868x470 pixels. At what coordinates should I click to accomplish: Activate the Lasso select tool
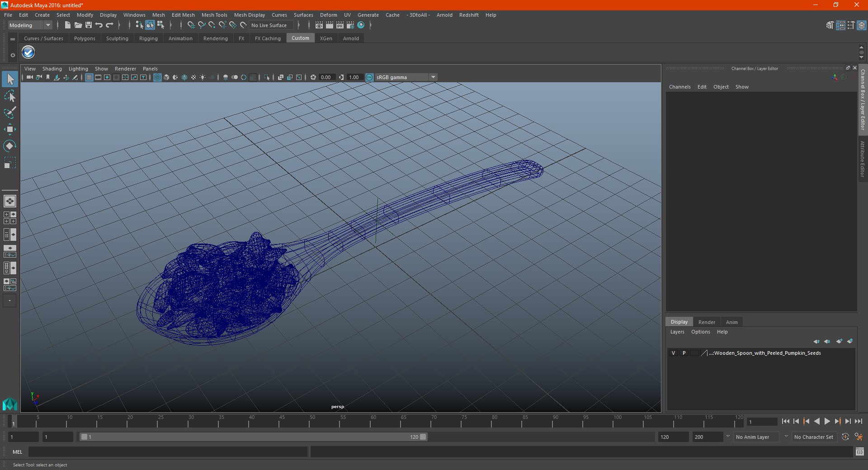point(10,96)
